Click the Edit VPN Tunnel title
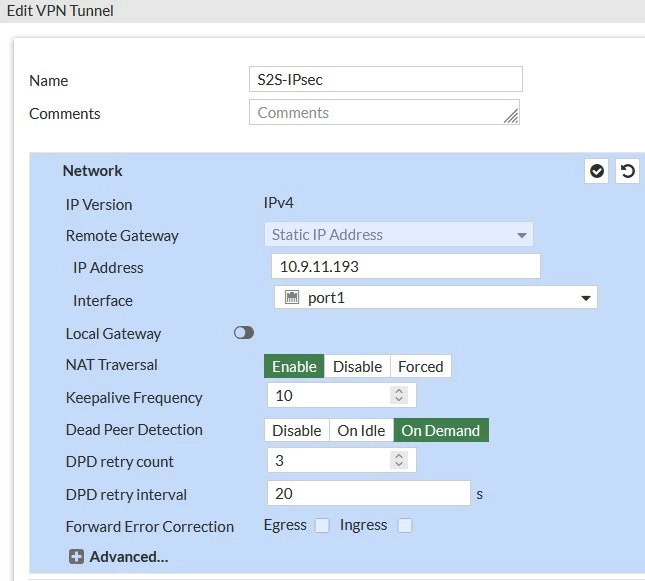Viewport: 645px width, 581px height. point(60,11)
